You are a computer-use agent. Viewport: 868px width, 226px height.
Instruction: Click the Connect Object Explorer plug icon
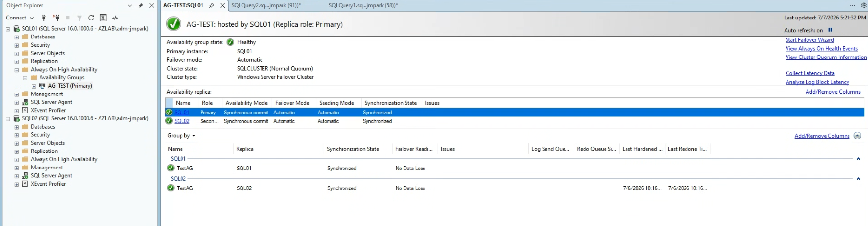click(x=44, y=18)
